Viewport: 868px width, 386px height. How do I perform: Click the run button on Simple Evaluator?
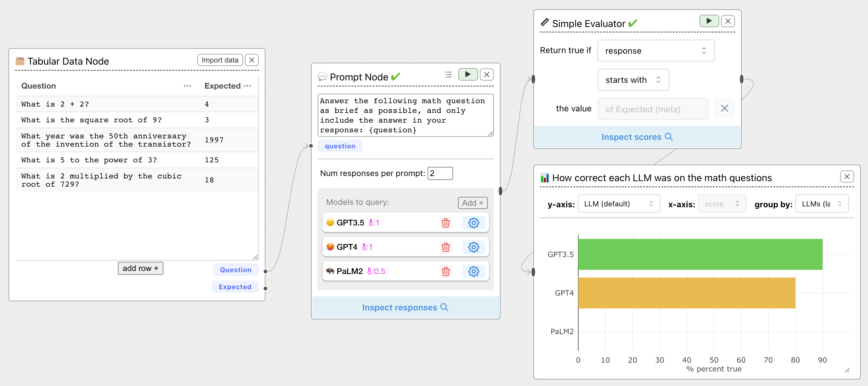(x=709, y=20)
